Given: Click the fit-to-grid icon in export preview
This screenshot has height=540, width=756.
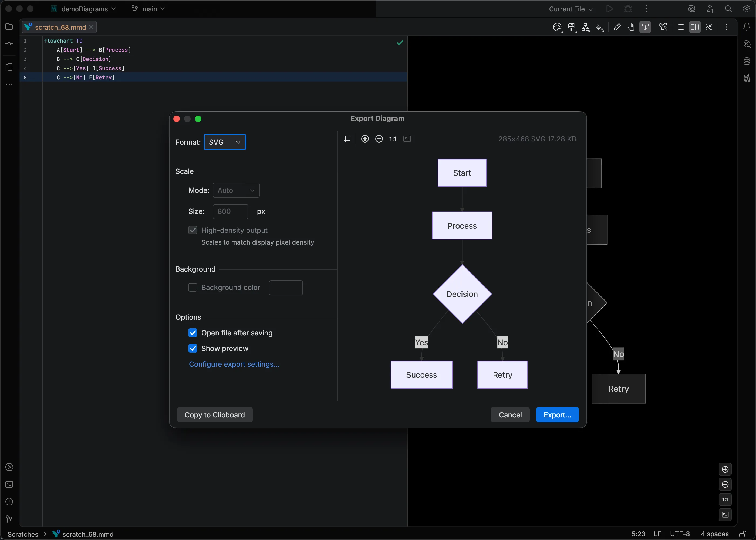Looking at the screenshot, I should click(x=347, y=139).
